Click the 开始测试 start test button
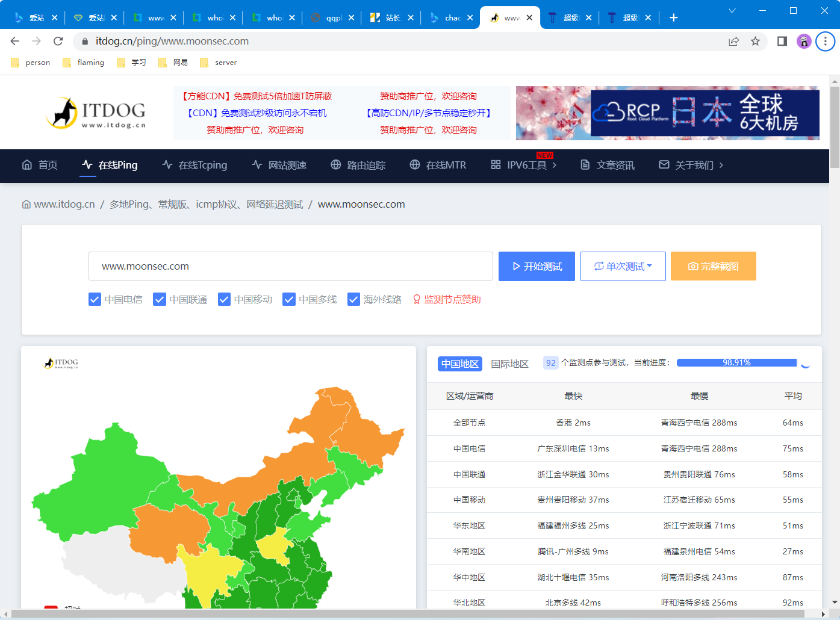Screen dimensions: 840x620 537,266
